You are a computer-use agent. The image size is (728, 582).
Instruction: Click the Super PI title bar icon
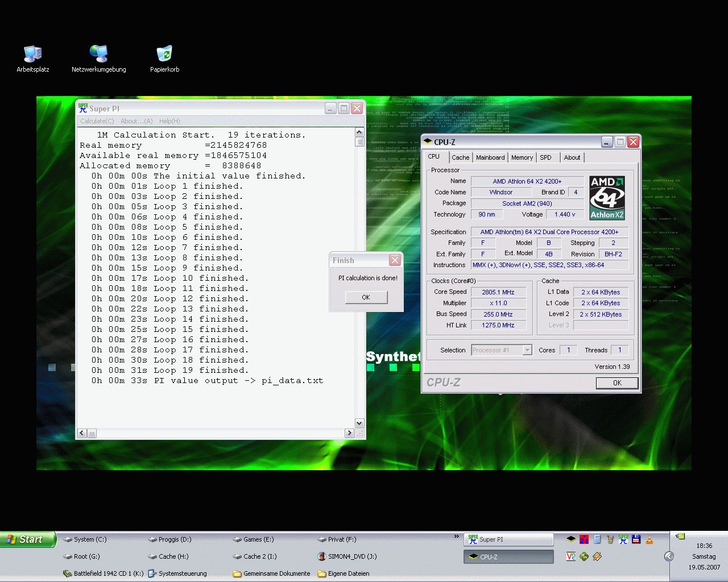point(83,108)
